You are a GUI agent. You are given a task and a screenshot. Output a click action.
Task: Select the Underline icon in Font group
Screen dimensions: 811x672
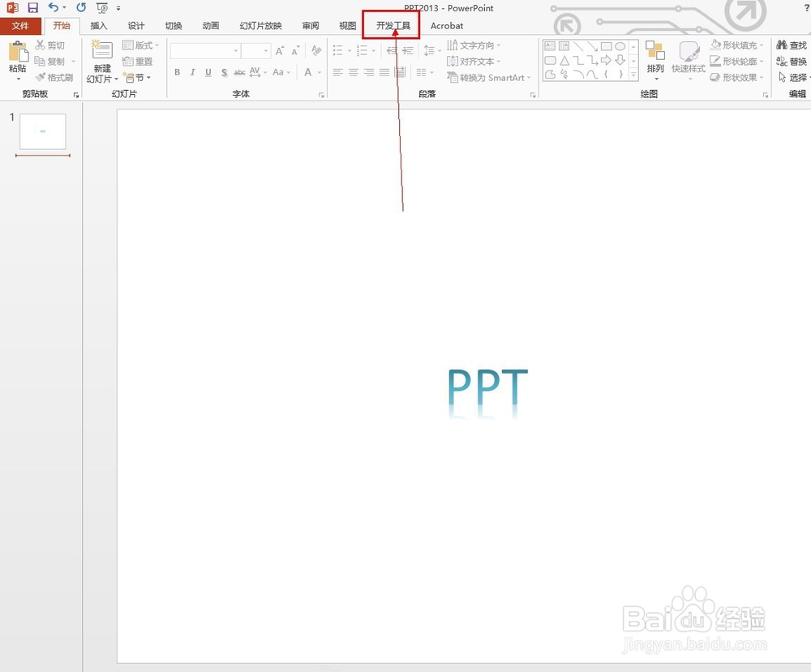pos(208,72)
